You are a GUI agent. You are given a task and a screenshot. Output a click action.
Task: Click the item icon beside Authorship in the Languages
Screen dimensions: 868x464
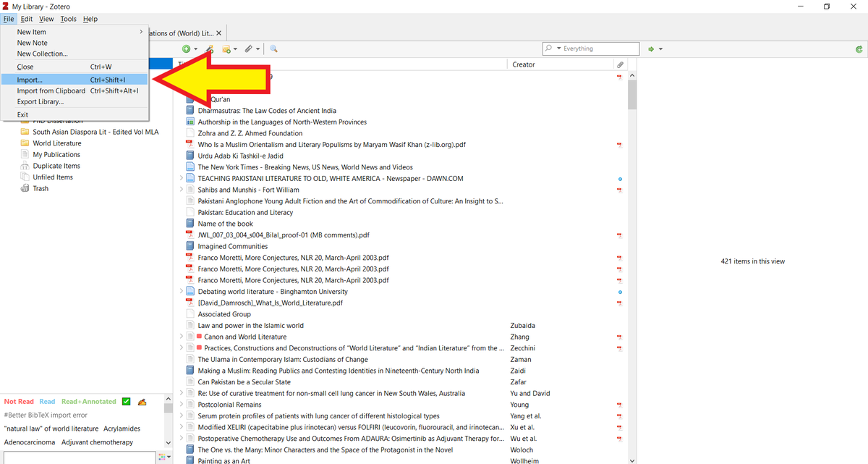tap(191, 122)
